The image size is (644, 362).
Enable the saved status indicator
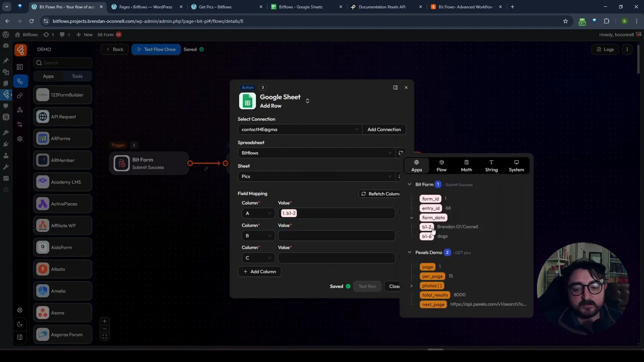tap(202, 49)
